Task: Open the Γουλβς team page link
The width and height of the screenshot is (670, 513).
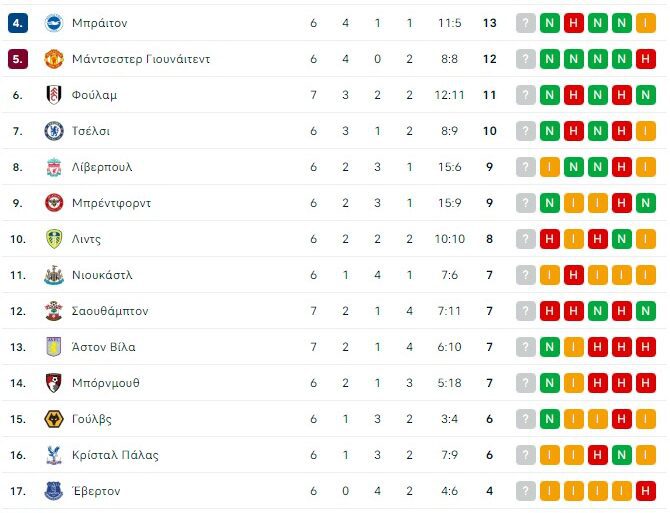Action: tap(92, 419)
